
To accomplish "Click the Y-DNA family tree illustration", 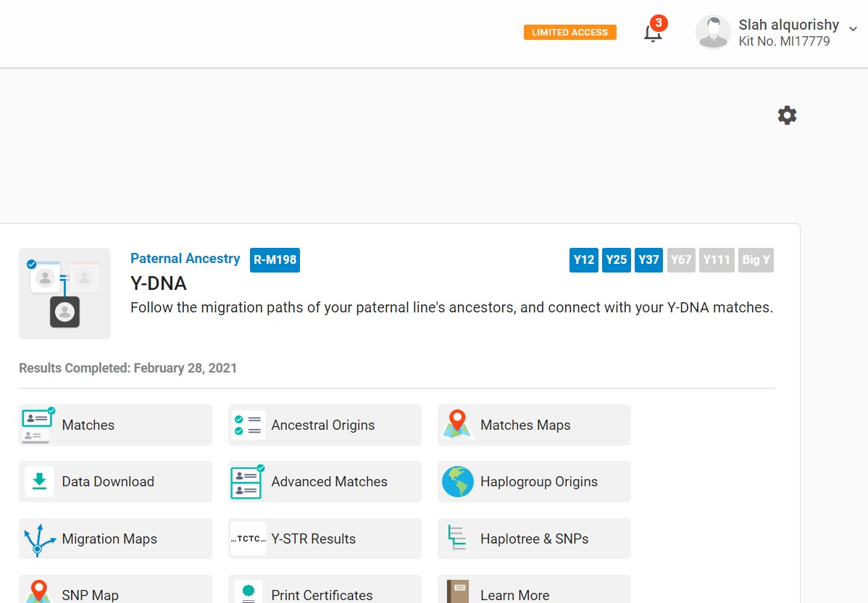I will pyautogui.click(x=64, y=294).
